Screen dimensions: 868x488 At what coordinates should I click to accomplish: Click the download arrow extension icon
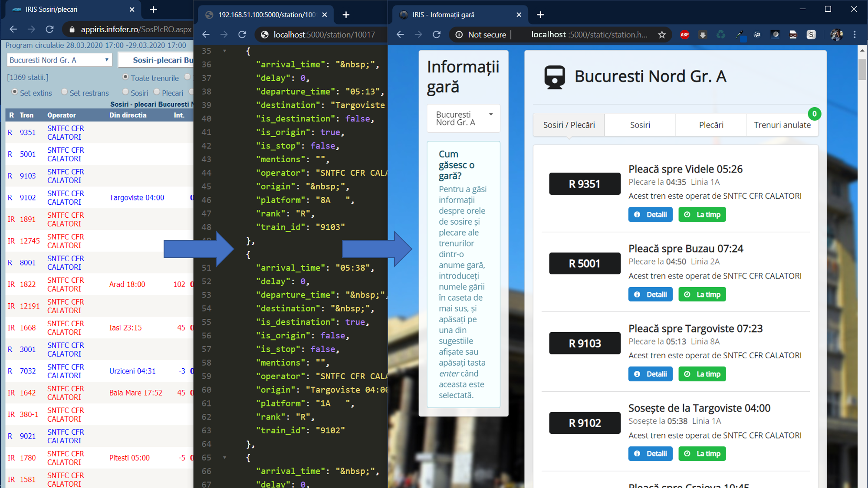702,35
